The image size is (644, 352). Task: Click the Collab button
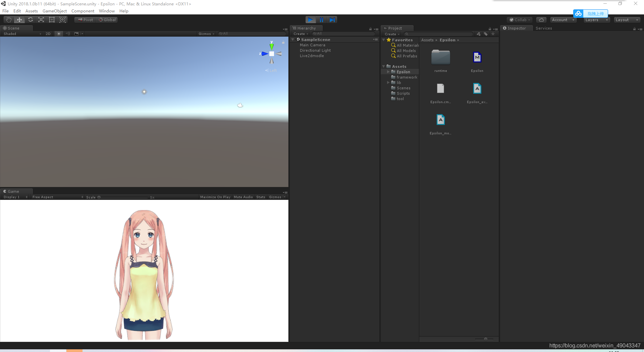pyautogui.click(x=520, y=20)
